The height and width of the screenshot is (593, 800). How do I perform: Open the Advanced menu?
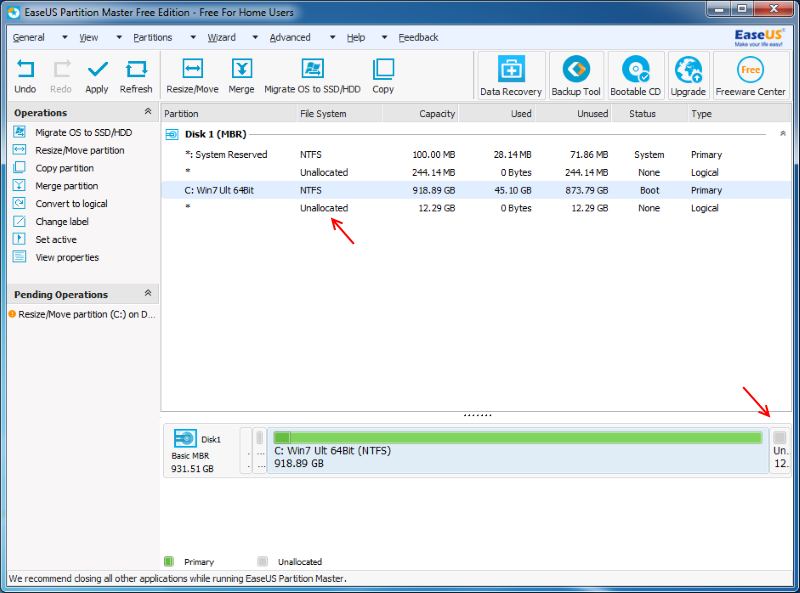pyautogui.click(x=290, y=37)
